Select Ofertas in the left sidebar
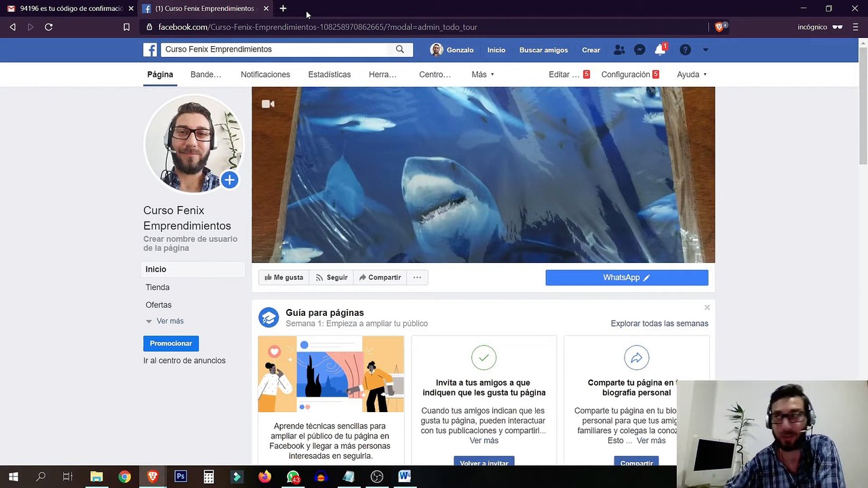Viewport: 868px width, 488px height. click(158, 305)
